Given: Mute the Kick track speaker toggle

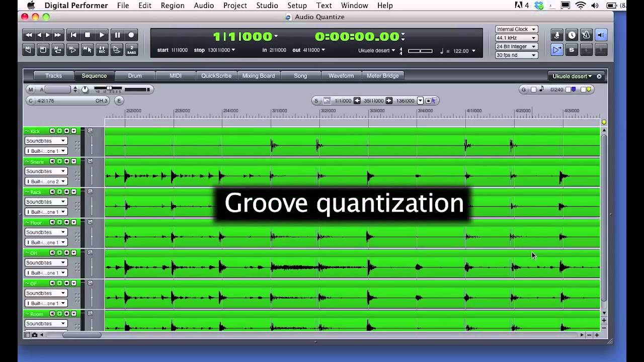Looking at the screenshot, I should [x=52, y=131].
